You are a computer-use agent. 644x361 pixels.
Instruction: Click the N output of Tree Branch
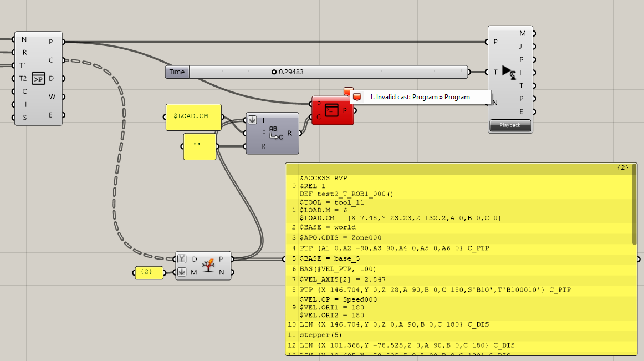221,272
